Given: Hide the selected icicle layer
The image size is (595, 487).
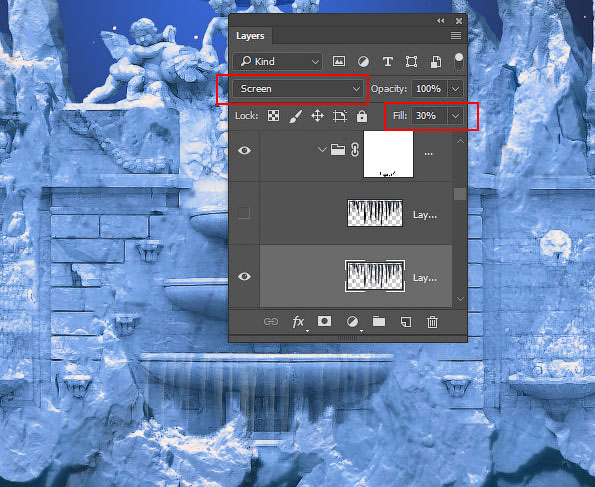Looking at the screenshot, I should tap(244, 277).
